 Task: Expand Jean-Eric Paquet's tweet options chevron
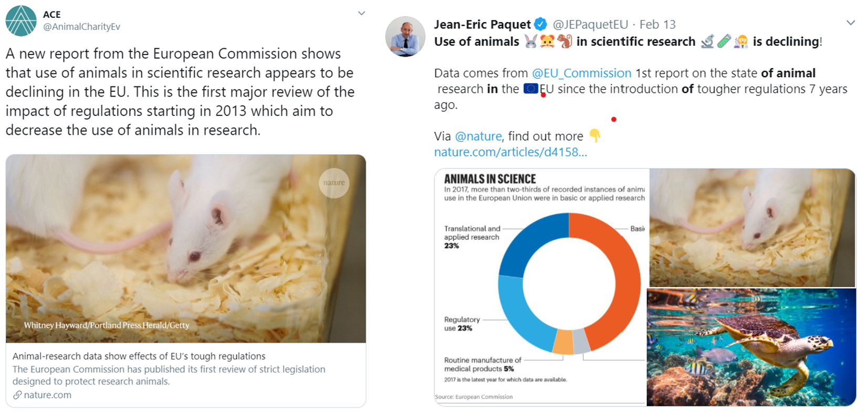coord(851,23)
